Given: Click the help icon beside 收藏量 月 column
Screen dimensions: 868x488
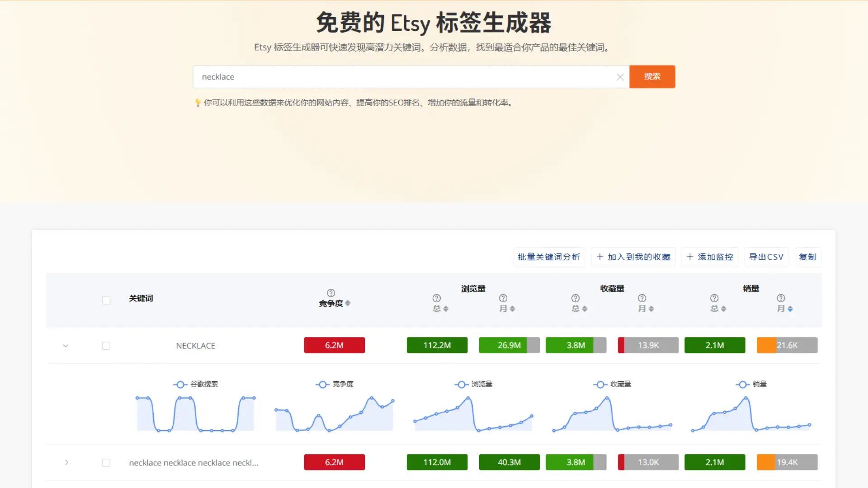Looking at the screenshot, I should pyautogui.click(x=642, y=298).
